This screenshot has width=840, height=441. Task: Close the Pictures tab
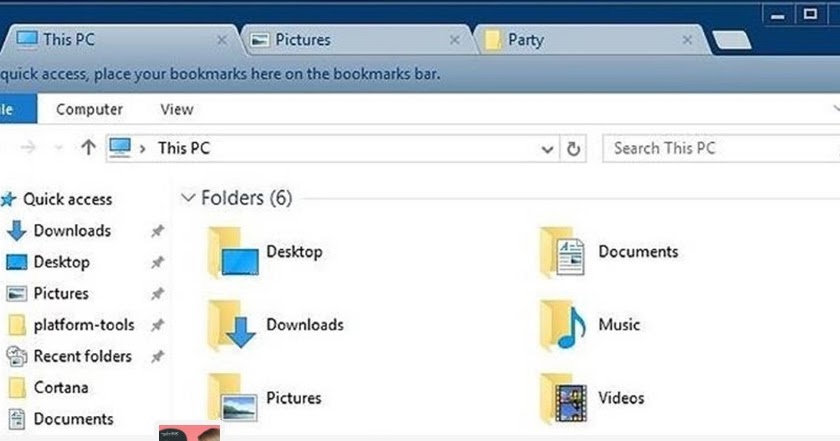pyautogui.click(x=454, y=40)
